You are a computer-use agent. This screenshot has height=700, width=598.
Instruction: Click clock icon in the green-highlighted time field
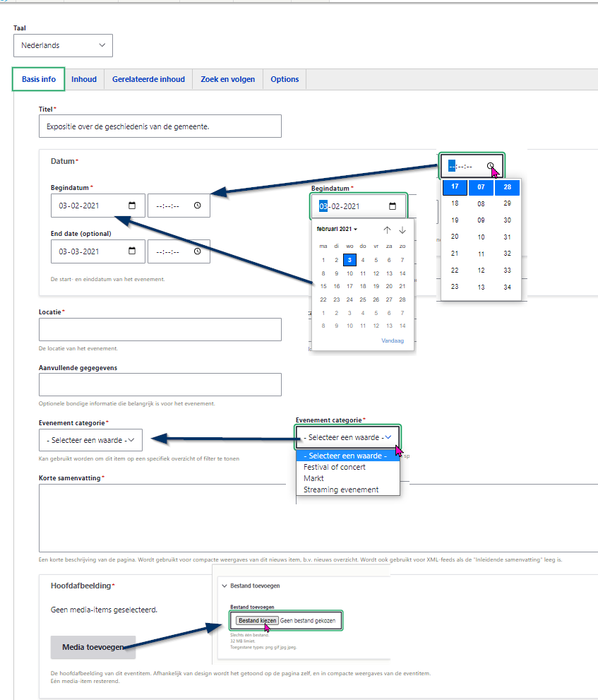point(491,166)
